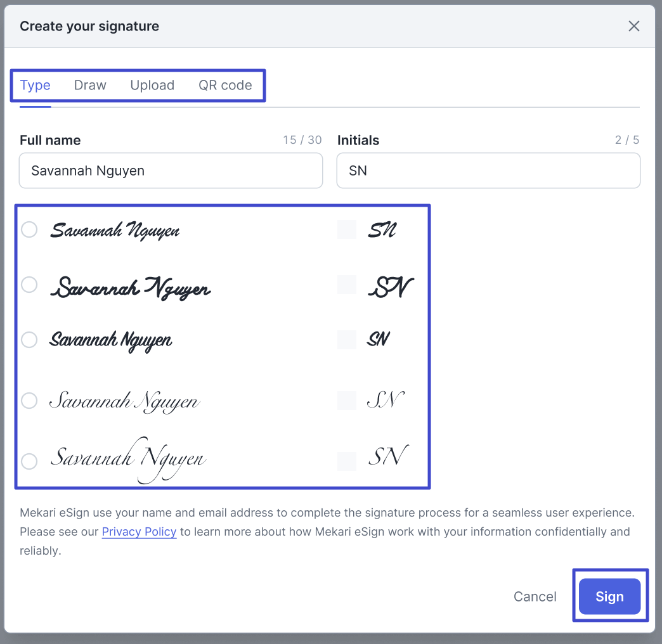Close the Create your signature dialog
Viewport: 662px width, 644px height.
coord(633,26)
